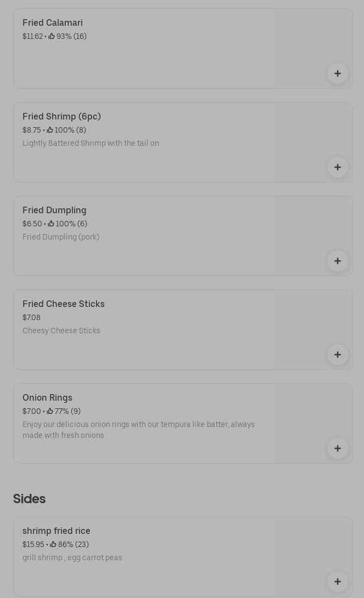
Task: Add Fried Shrimp (6pc) with plus icon
Action: (x=338, y=167)
